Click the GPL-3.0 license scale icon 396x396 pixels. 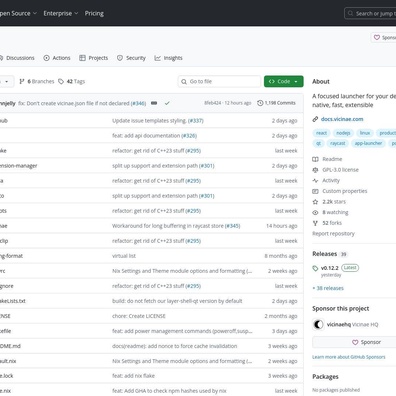(x=315, y=170)
